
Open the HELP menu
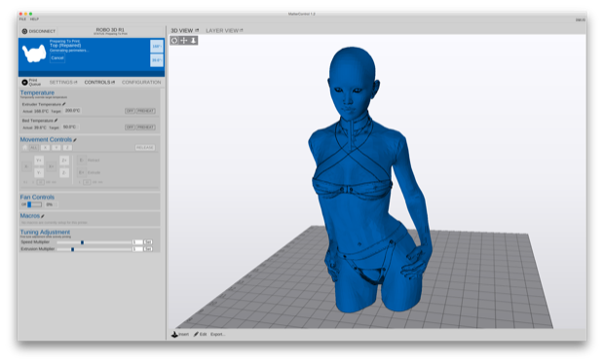click(34, 18)
